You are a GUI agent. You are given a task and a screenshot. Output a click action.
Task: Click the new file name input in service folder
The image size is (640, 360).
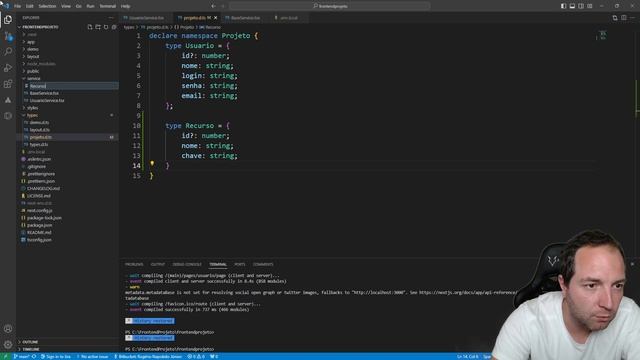[74, 86]
